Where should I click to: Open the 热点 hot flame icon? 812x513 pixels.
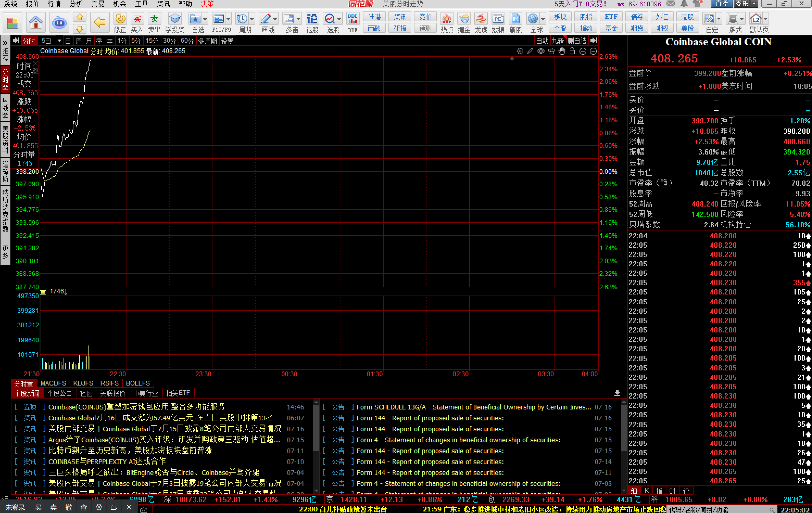[446, 22]
